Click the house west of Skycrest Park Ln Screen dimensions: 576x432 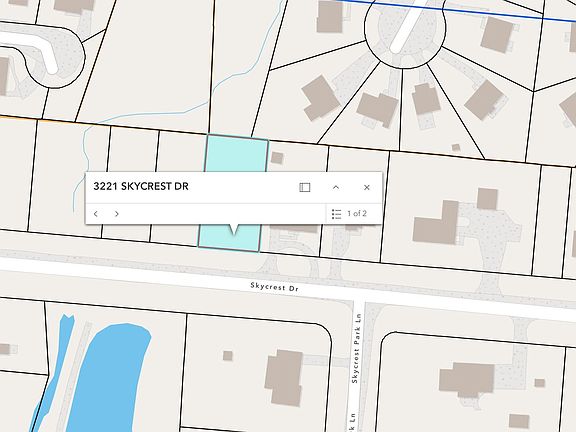(x=284, y=378)
